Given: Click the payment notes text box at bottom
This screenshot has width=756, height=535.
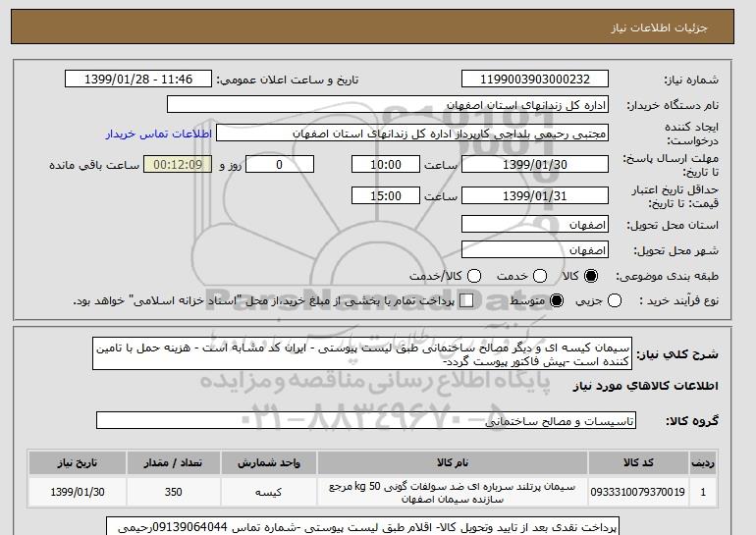Looking at the screenshot, I should pos(362,526).
